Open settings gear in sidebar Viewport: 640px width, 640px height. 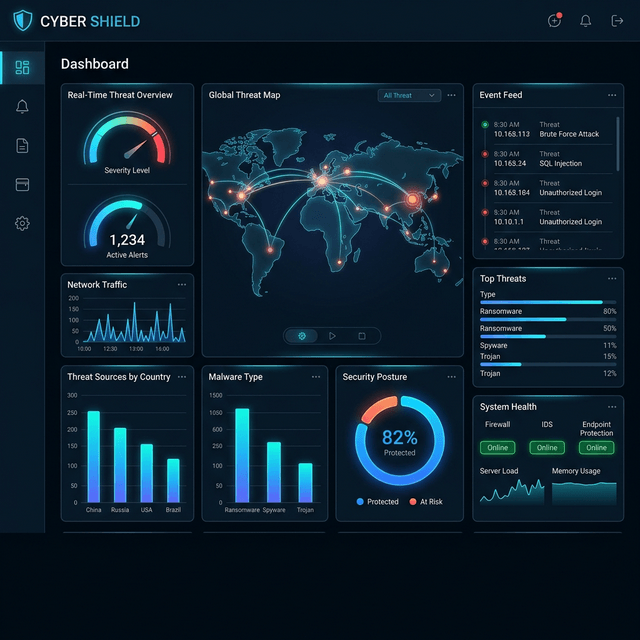pyautogui.click(x=22, y=223)
